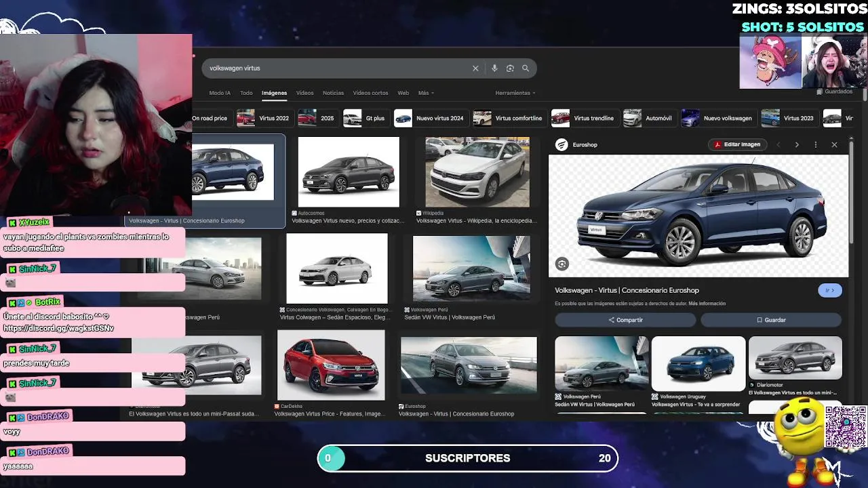Select the Imágenes tab
The width and height of the screenshot is (868, 488).
pyautogui.click(x=274, y=93)
